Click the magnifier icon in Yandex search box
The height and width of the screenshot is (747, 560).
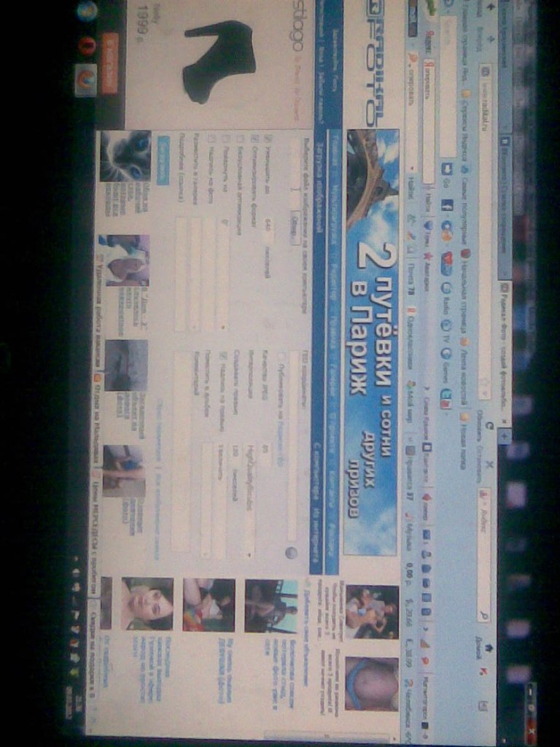point(484,616)
